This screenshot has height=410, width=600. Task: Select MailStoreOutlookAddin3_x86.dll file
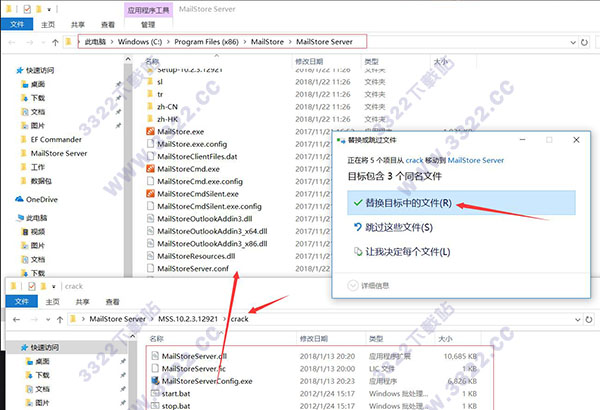[212, 243]
